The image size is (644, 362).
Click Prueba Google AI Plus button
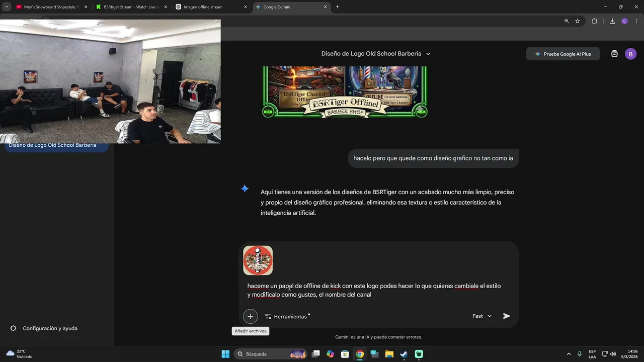tap(562, 54)
